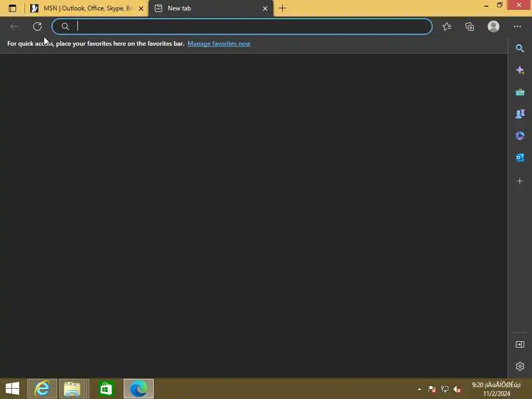
Task: Open a new tab with plus button
Action: coord(282,8)
